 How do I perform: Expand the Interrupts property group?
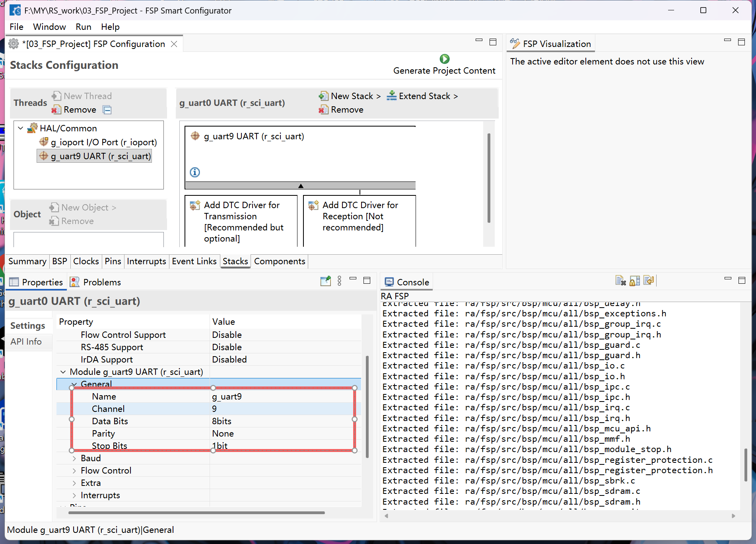click(x=74, y=495)
